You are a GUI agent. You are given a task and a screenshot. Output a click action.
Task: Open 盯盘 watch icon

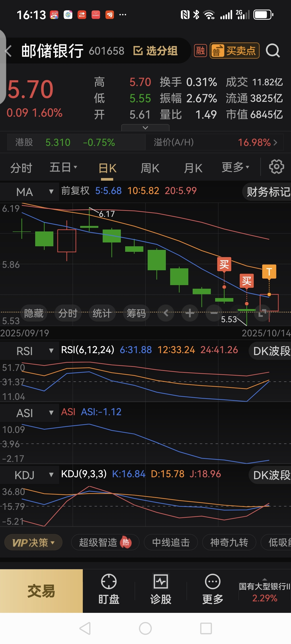point(109,589)
